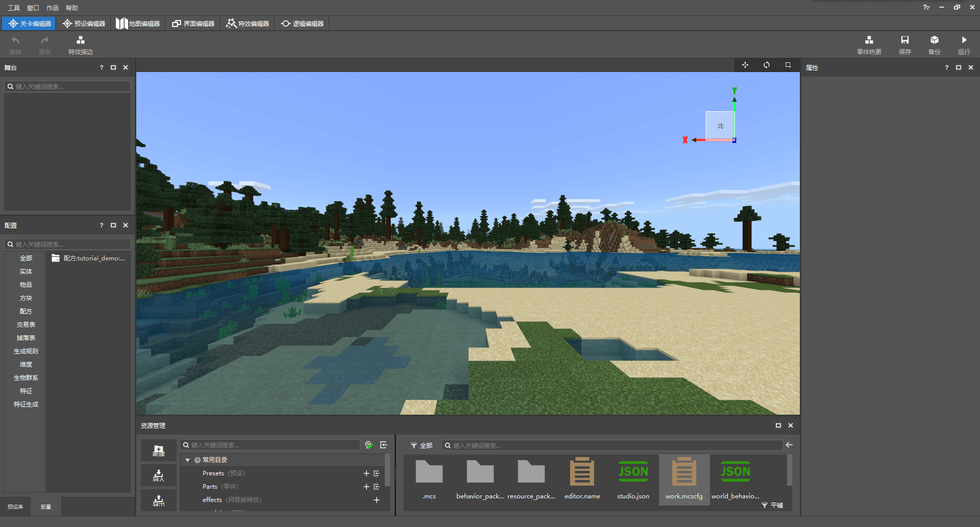Click the resource tree vertical scrollbar
Viewport: 980px width, 527px height.
(387, 470)
